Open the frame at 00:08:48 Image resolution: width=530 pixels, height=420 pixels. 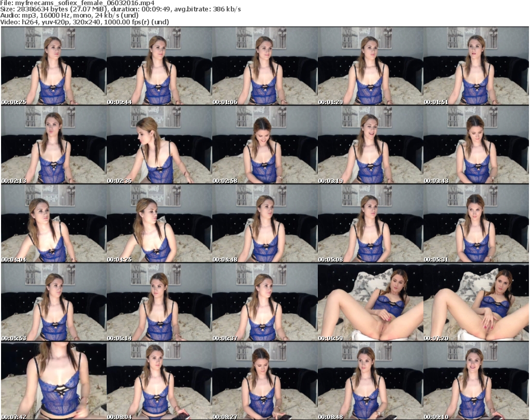[x=370, y=381]
